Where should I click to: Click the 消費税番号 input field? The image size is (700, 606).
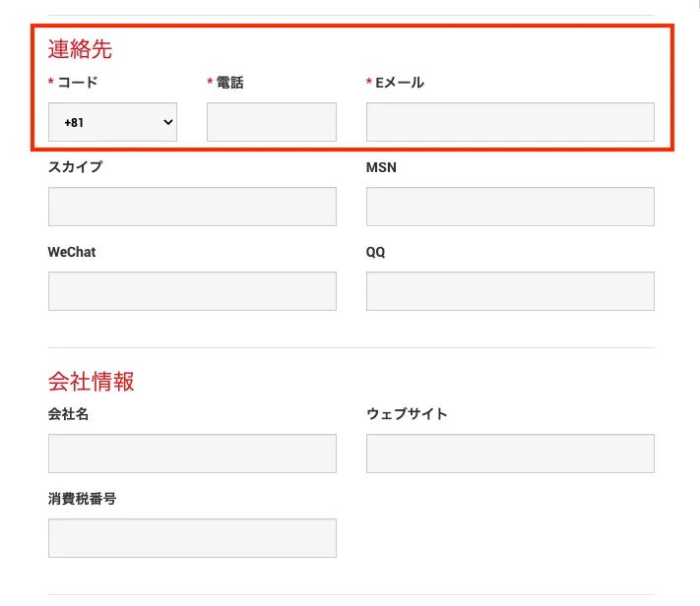[192, 538]
